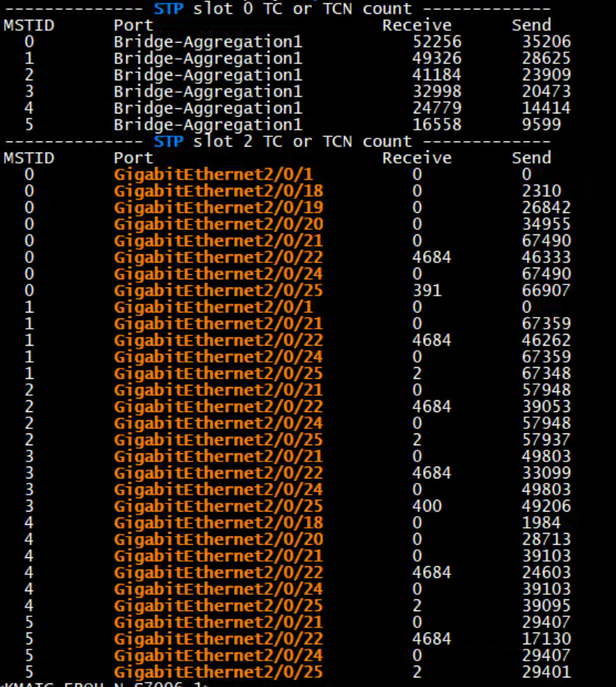
Task: Select GigabitEthernet2/0/22 in the 39053 row
Action: pyautogui.click(x=219, y=407)
